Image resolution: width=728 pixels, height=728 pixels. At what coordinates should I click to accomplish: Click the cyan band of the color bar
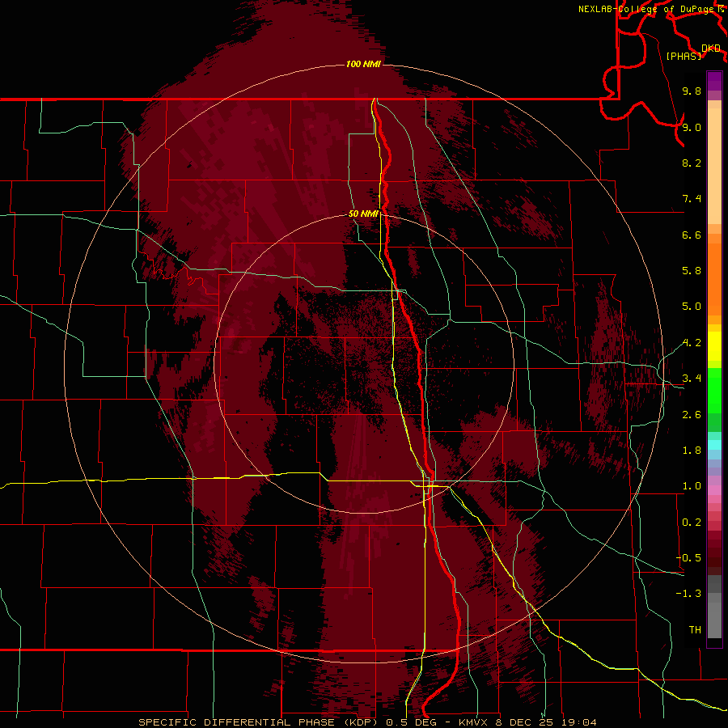point(714,444)
